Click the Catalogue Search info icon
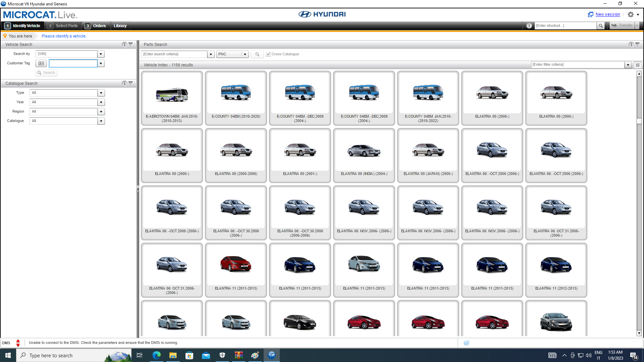This screenshot has width=644, height=362. [x=124, y=83]
